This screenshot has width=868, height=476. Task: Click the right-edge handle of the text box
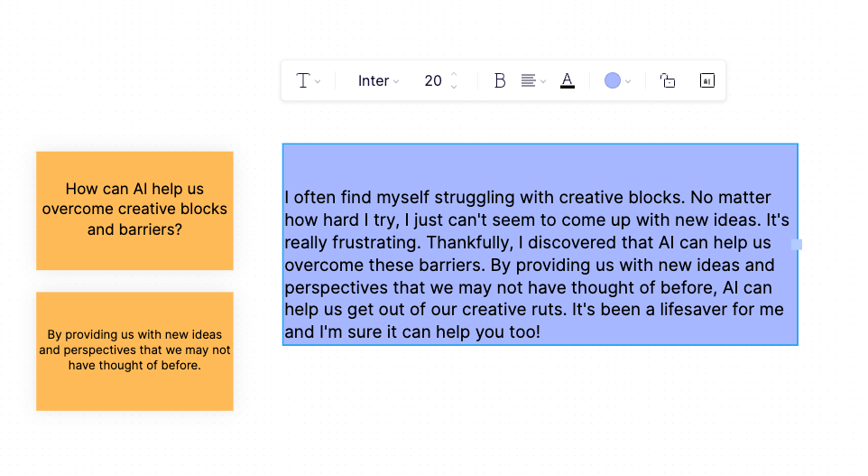point(797,245)
